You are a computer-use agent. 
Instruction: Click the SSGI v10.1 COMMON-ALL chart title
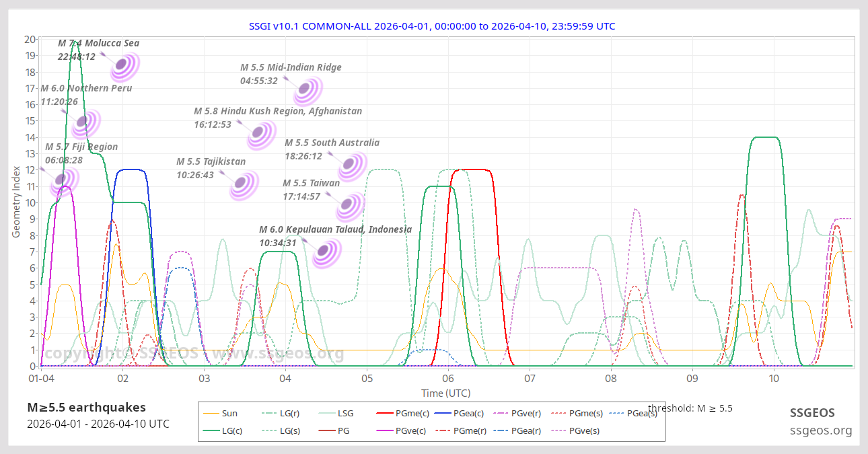(x=432, y=26)
